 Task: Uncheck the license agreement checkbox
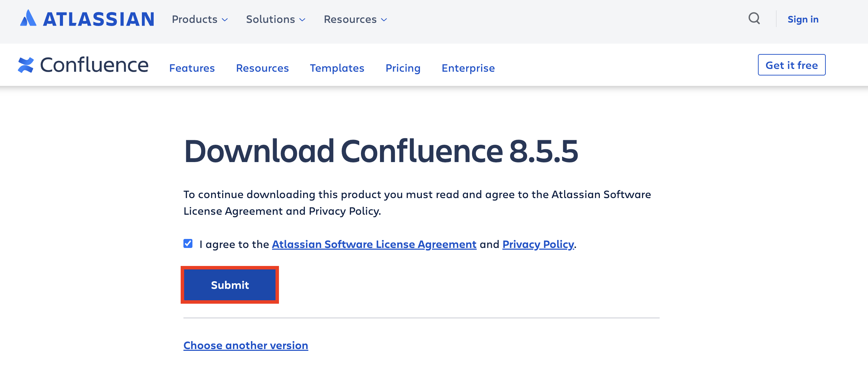pos(188,243)
